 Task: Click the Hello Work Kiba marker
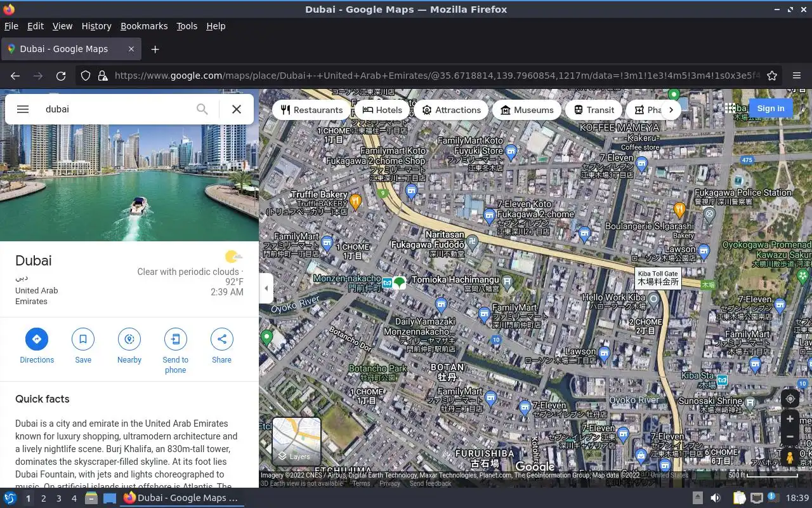pos(653,300)
